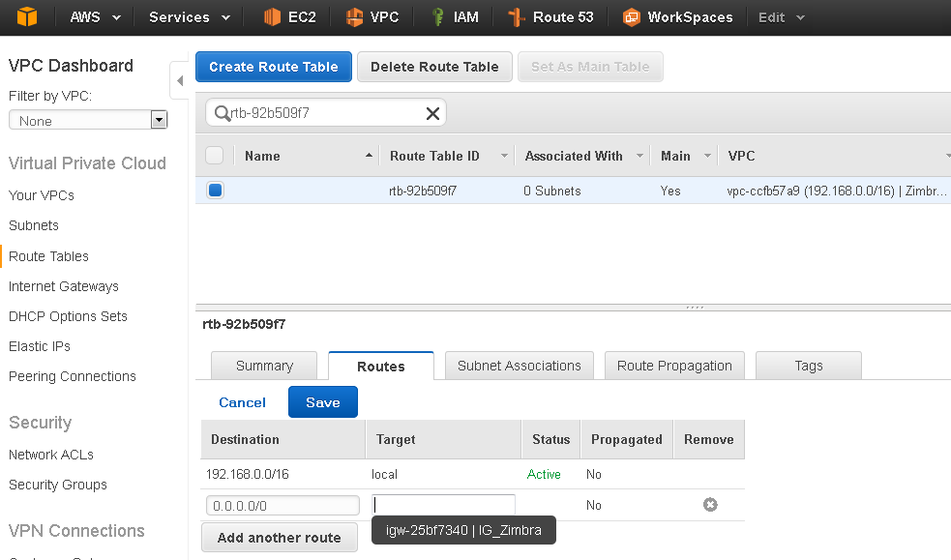
Task: Open Peering Connections page
Action: tap(73, 376)
